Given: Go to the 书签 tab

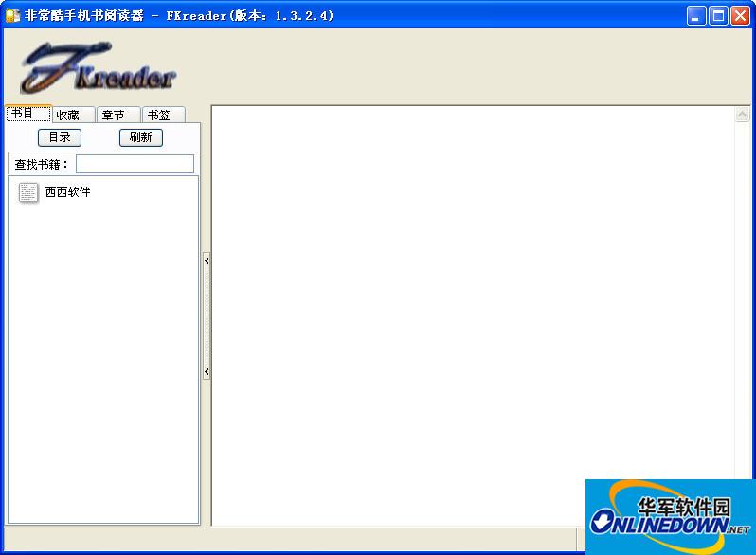Looking at the screenshot, I should pos(163,115).
